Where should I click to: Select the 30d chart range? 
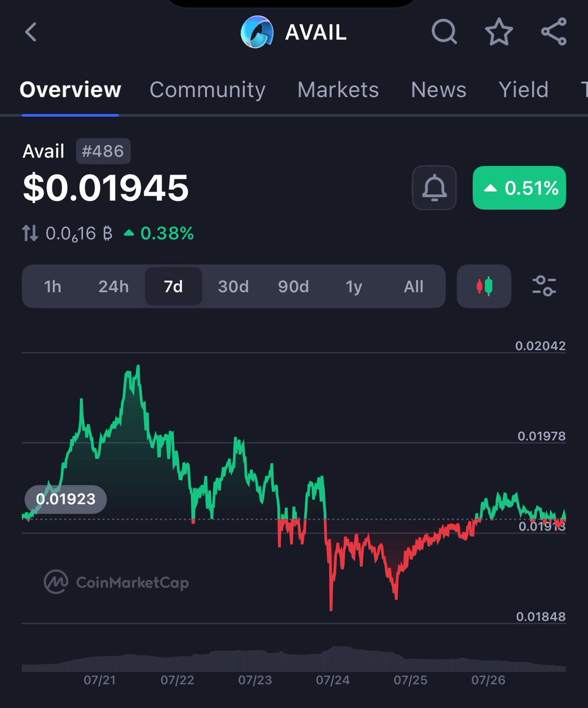tap(234, 287)
